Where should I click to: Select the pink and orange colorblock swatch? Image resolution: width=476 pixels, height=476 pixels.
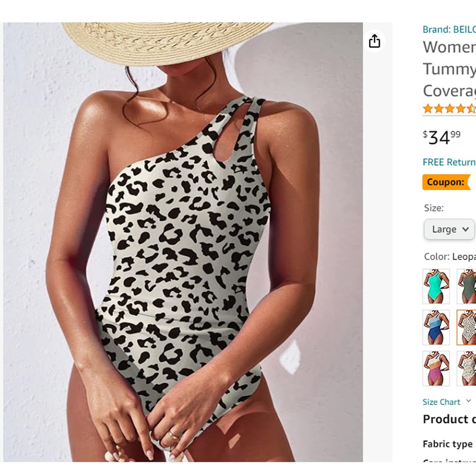pyautogui.click(x=436, y=368)
